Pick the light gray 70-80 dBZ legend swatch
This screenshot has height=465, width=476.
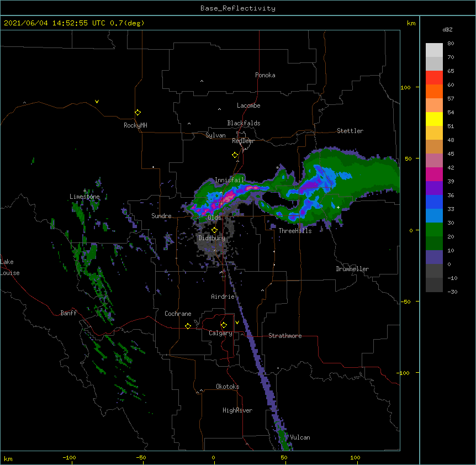[x=434, y=50]
